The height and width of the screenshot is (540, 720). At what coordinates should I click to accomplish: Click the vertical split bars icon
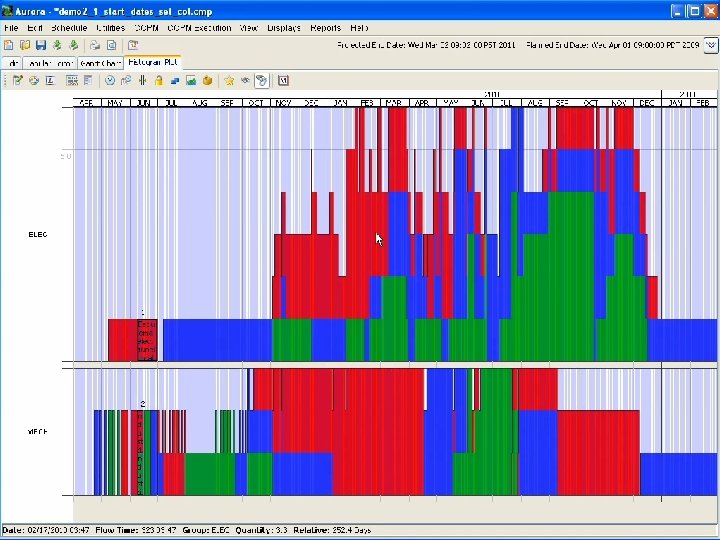click(142, 81)
